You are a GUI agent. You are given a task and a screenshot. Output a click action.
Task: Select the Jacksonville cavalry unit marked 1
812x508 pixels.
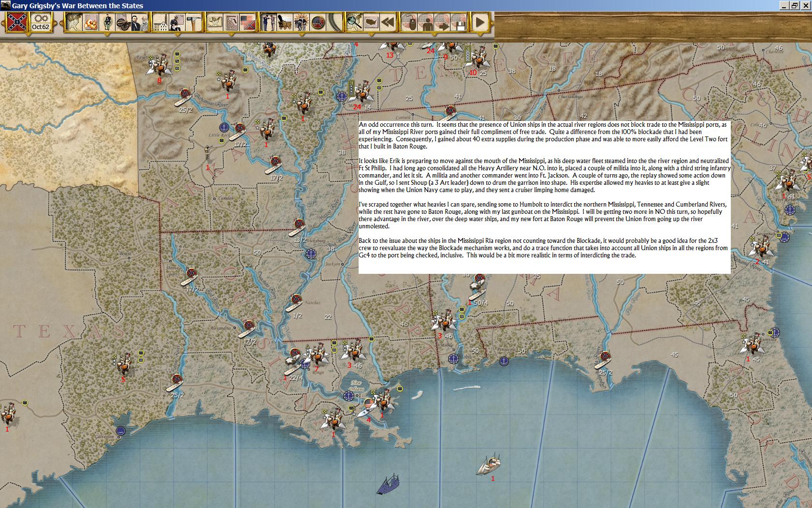tap(753, 344)
